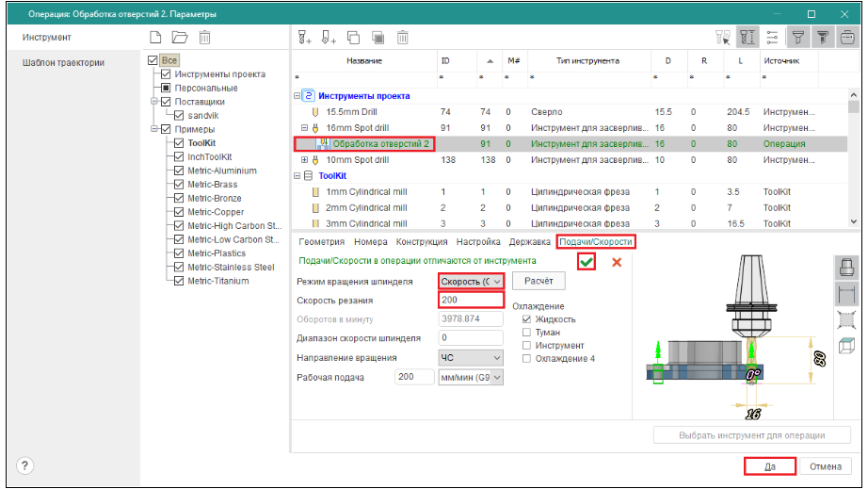Click the open folder library icon
868x489 pixels.
(x=180, y=37)
